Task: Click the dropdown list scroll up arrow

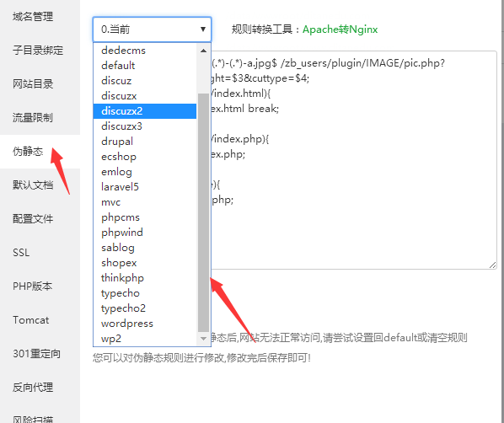Action: click(x=203, y=51)
